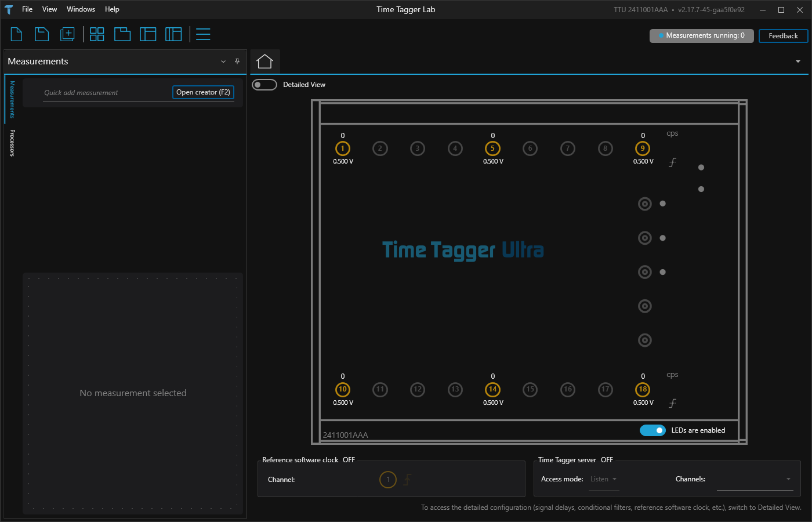Click input channel 6 circle

[530, 148]
